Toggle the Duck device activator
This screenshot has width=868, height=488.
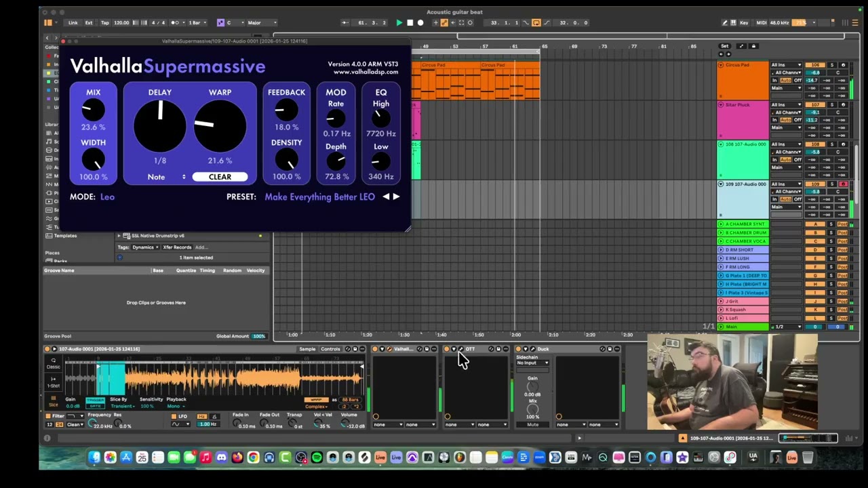tap(519, 349)
